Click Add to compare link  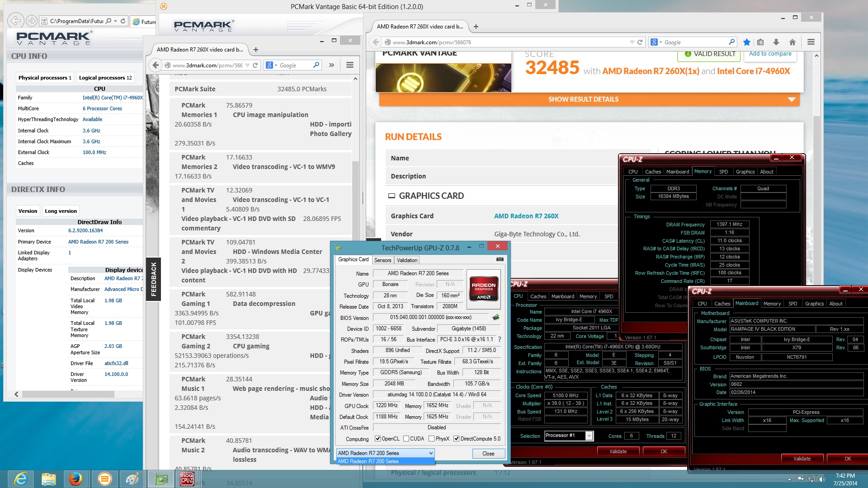pos(770,54)
